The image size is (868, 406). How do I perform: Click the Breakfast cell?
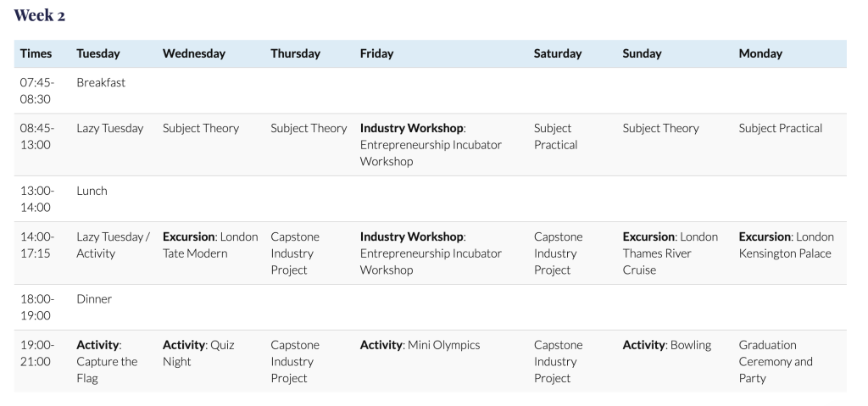(x=101, y=83)
